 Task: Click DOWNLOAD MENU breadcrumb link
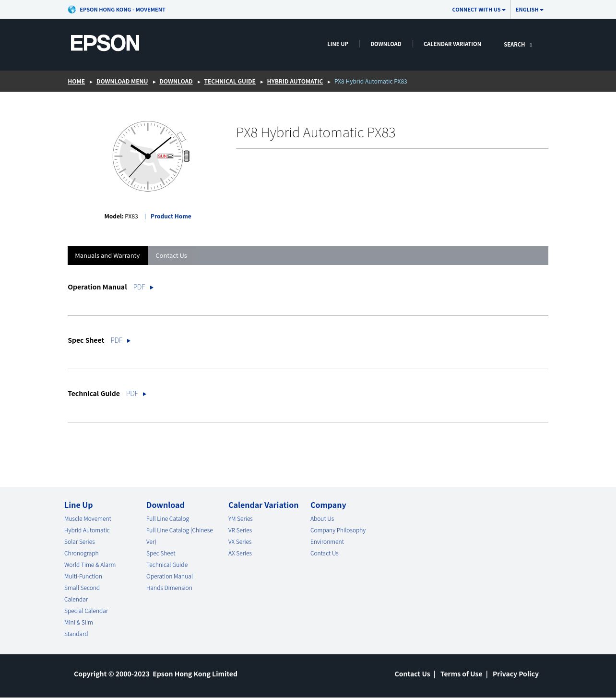(x=122, y=82)
